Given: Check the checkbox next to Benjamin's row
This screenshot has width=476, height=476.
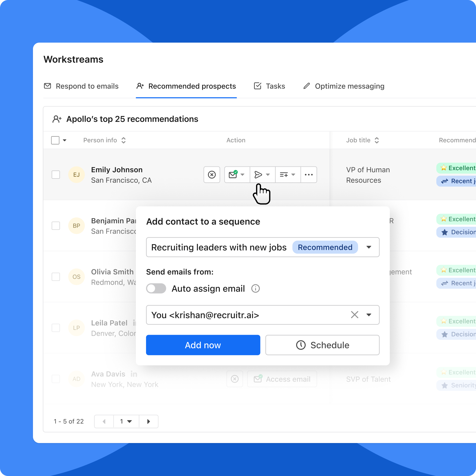Looking at the screenshot, I should coord(56,226).
